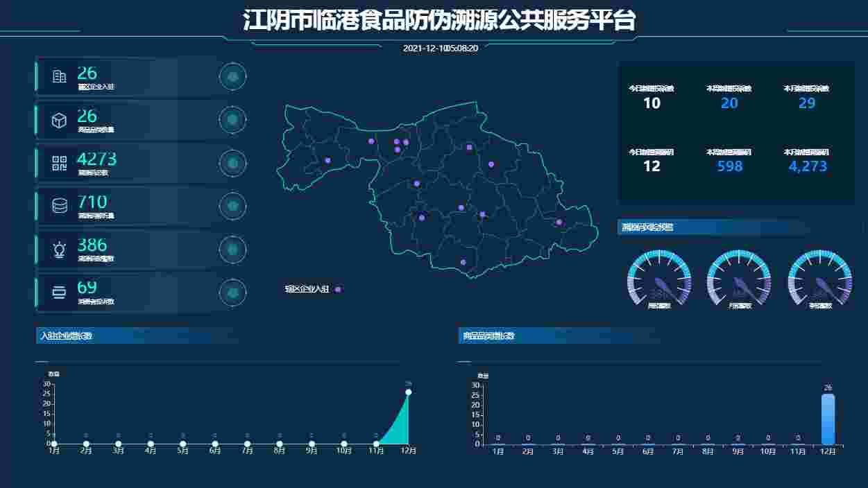Viewport: 868px width, 488px height.
Task: Click the light bulb icon next to 386
Action: [x=60, y=250]
